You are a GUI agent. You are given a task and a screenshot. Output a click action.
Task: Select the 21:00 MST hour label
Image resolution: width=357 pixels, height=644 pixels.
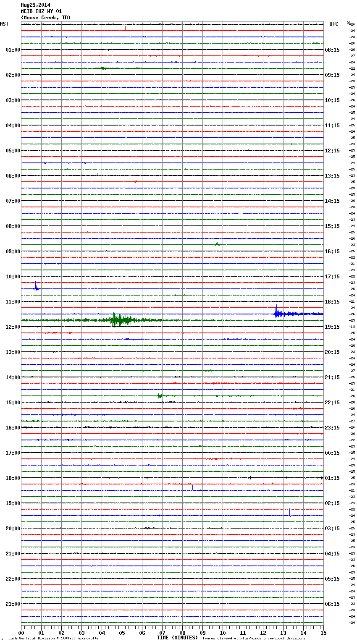click(13, 554)
